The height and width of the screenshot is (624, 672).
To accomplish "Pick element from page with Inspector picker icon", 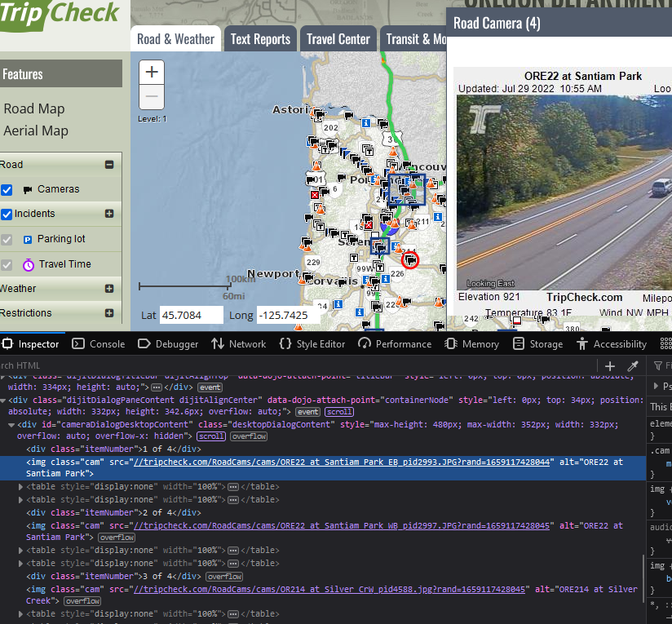I will point(7,343).
